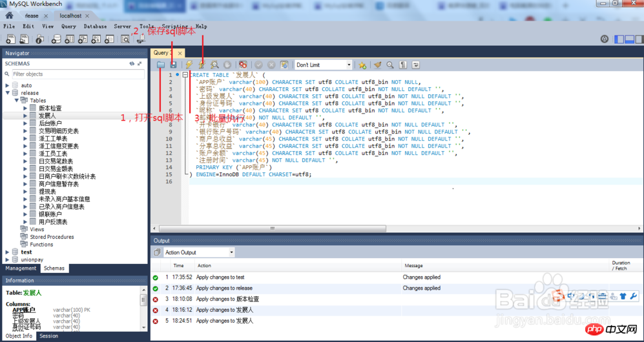
Task: Create a new SQL tab icon
Action: pyautogui.click(x=11, y=39)
